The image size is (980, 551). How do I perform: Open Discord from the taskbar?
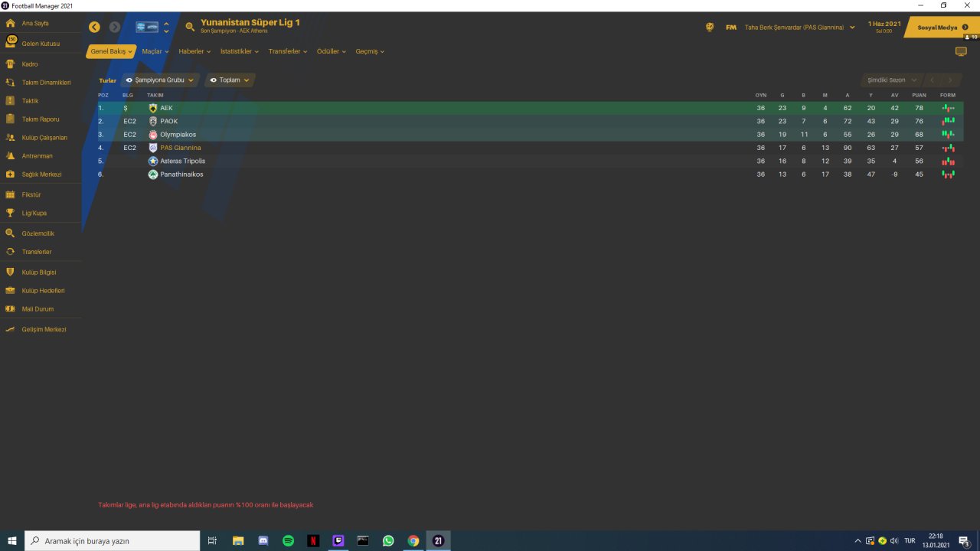(263, 541)
